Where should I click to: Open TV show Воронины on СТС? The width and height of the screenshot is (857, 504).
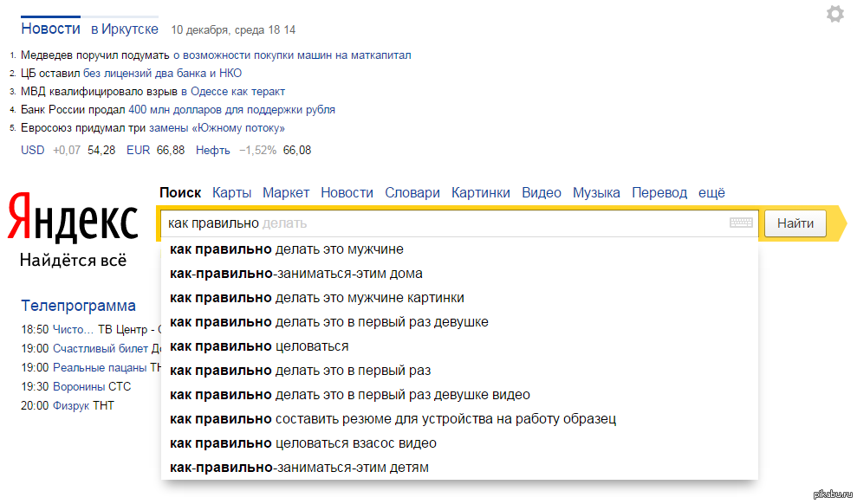pos(79,386)
